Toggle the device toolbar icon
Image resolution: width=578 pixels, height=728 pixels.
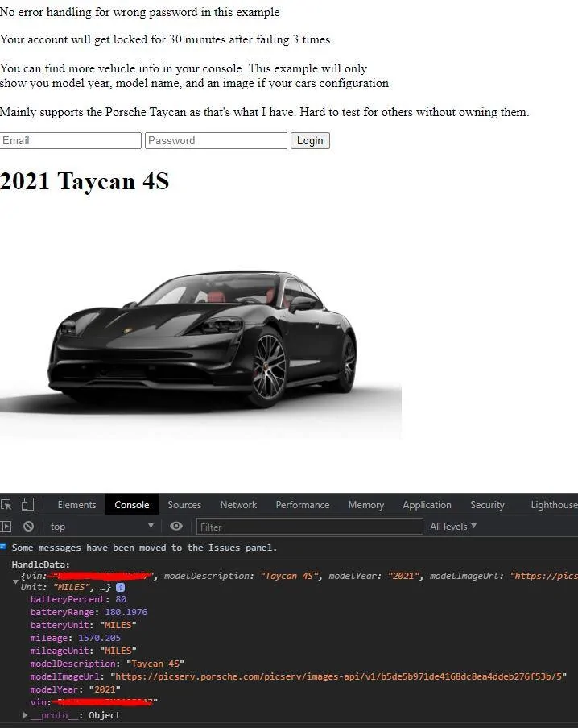pos(28,504)
